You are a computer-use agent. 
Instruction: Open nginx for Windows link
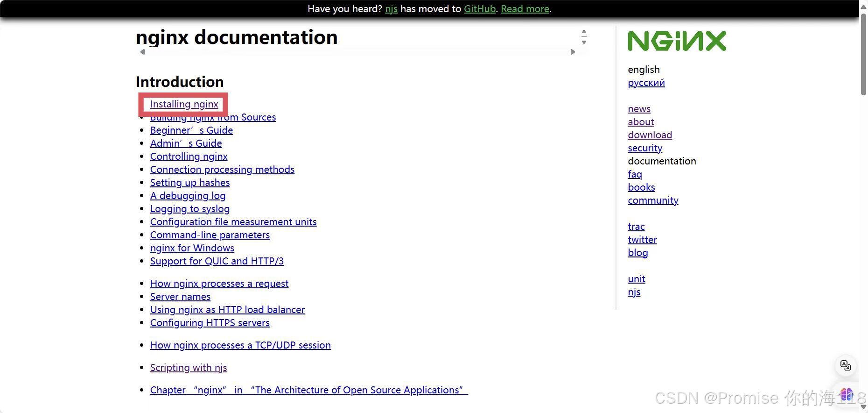192,248
